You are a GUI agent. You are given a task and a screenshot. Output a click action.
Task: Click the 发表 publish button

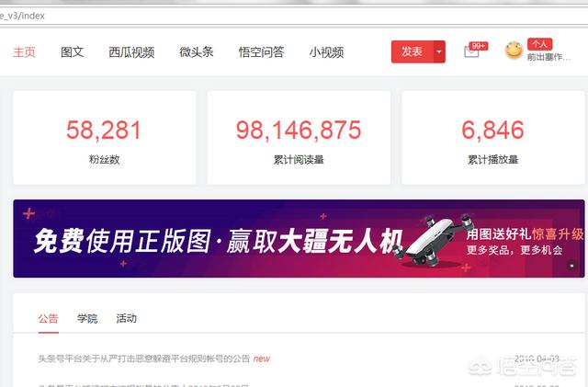413,51
